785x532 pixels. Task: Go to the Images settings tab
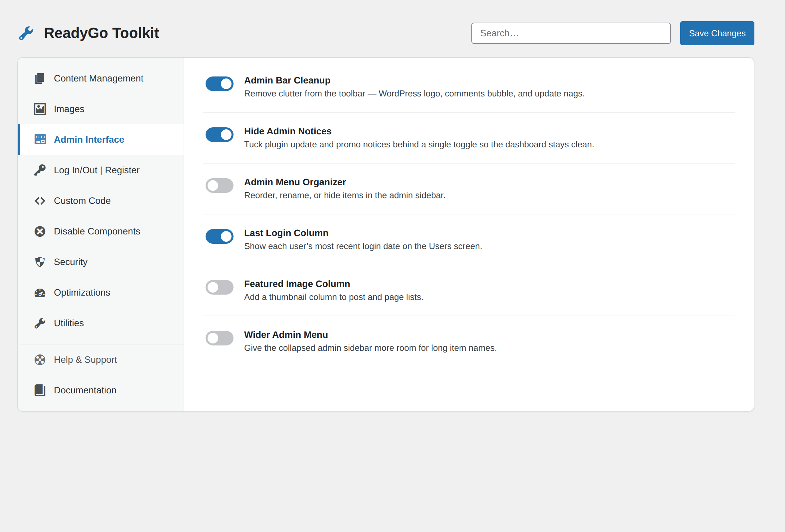click(101, 109)
